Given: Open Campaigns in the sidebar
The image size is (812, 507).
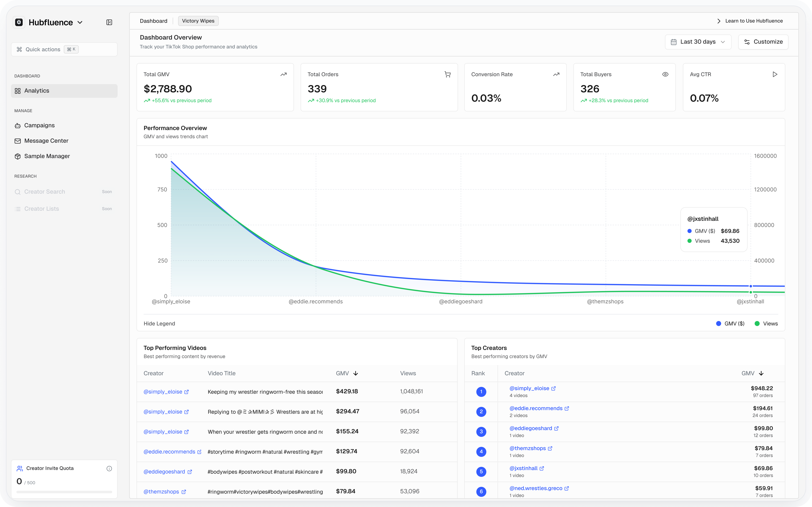Looking at the screenshot, I should tap(39, 125).
